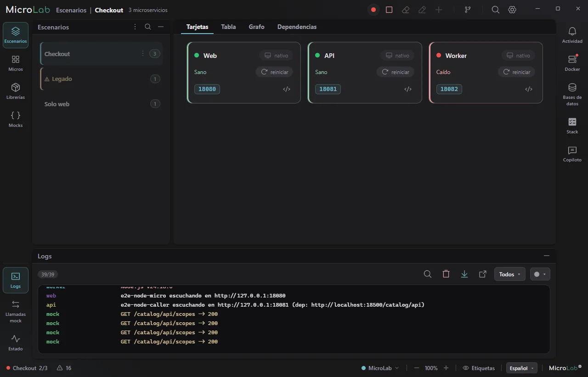Click the plus add icon in top toolbar
The image size is (588, 377).
tap(439, 10)
